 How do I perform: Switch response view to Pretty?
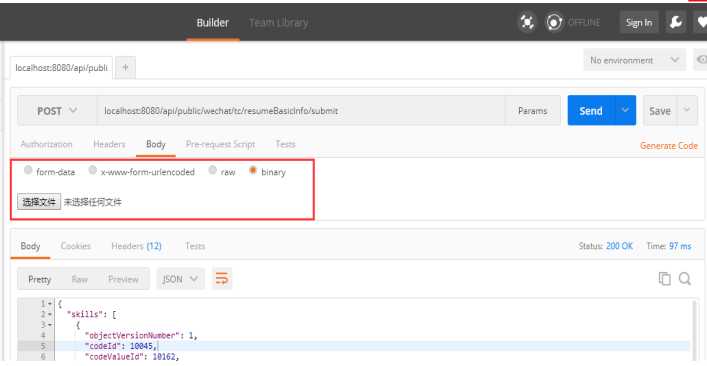tap(40, 279)
